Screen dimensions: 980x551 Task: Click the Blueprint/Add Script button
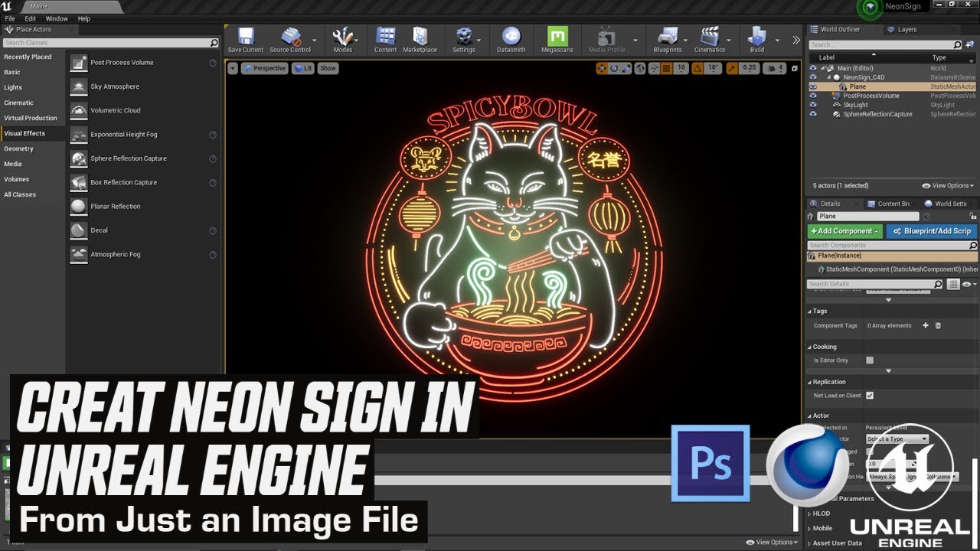(932, 231)
